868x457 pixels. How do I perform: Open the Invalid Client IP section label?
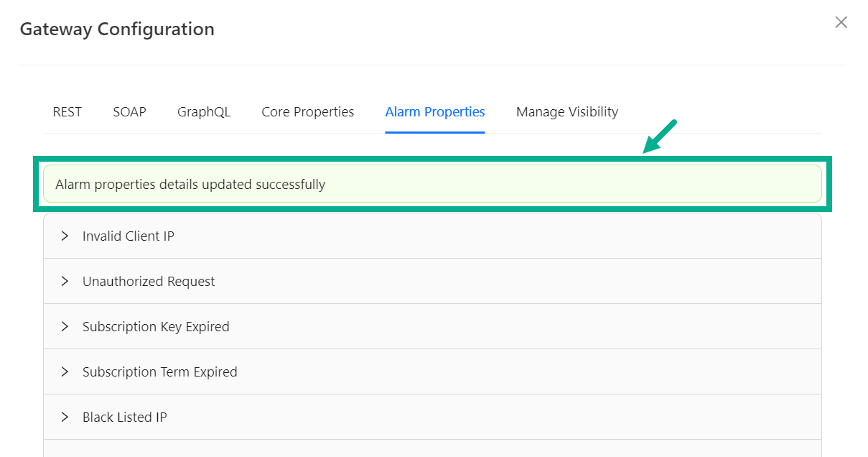129,236
